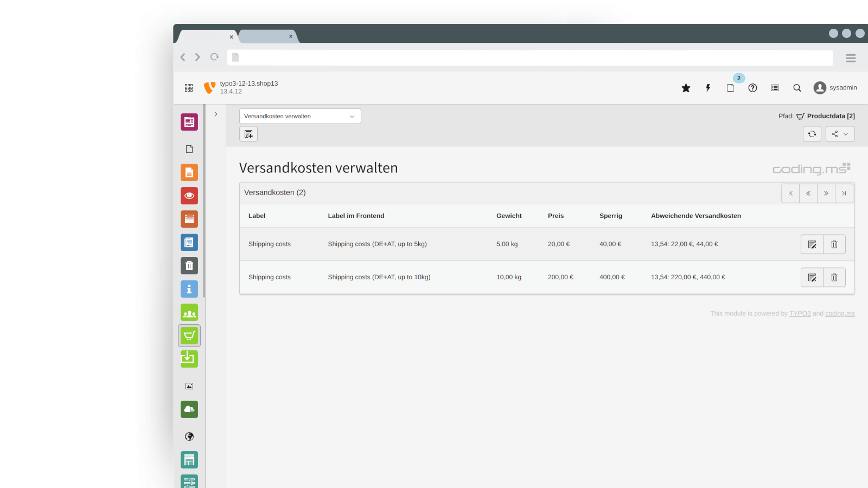This screenshot has width=868, height=488.
Task: Open the dark green cloud module icon
Action: [189, 409]
